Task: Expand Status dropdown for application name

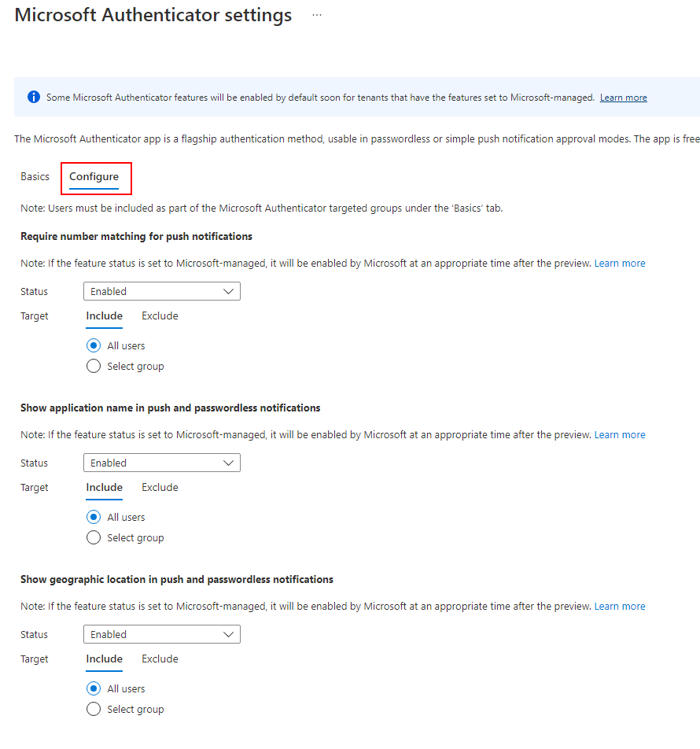Action: click(162, 463)
